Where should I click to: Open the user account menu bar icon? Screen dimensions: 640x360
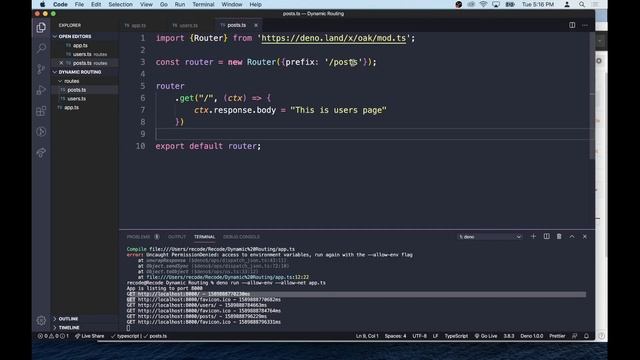pos(567,4)
